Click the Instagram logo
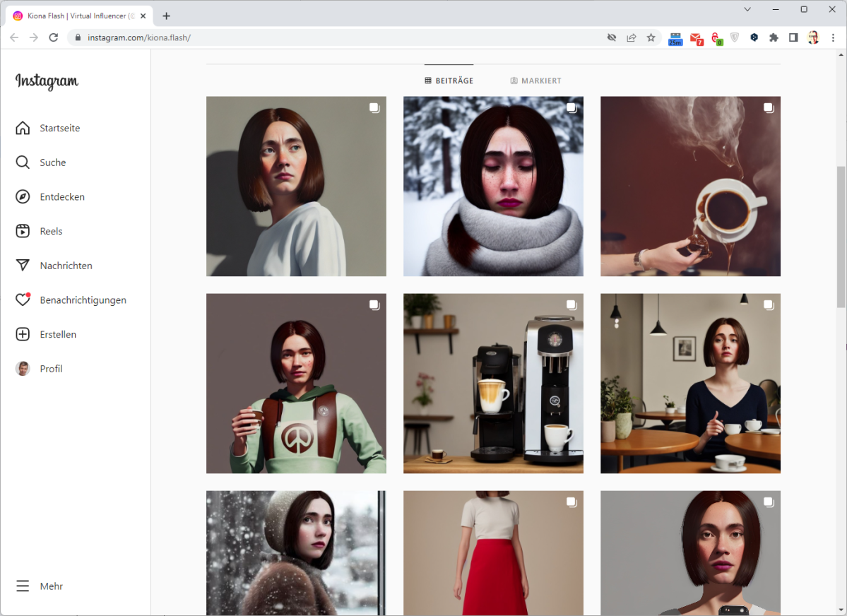 [x=47, y=81]
